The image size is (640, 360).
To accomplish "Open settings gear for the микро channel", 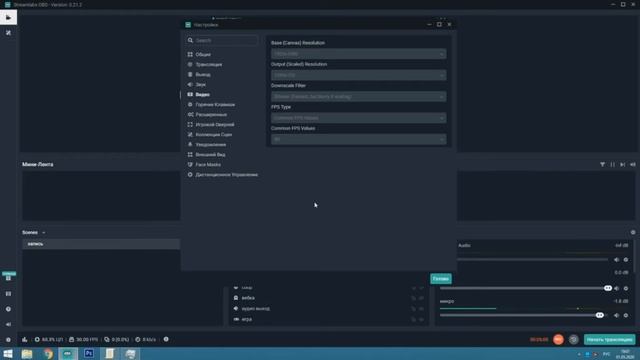I will 626,315.
